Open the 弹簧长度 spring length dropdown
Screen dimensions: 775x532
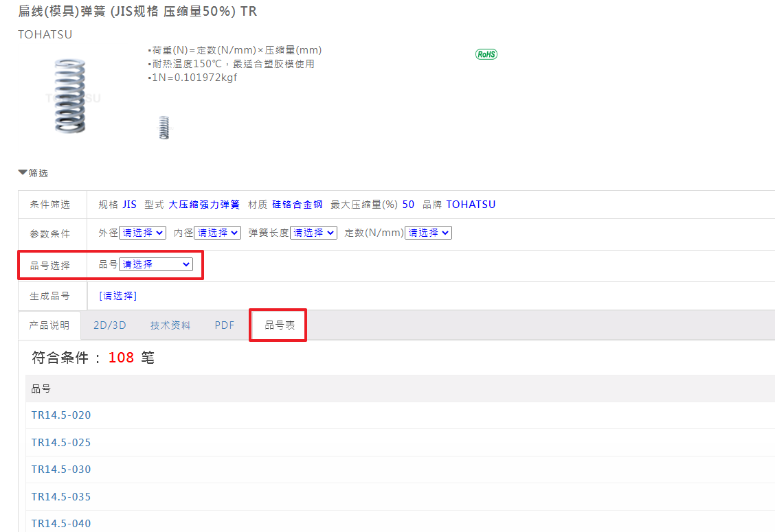313,233
